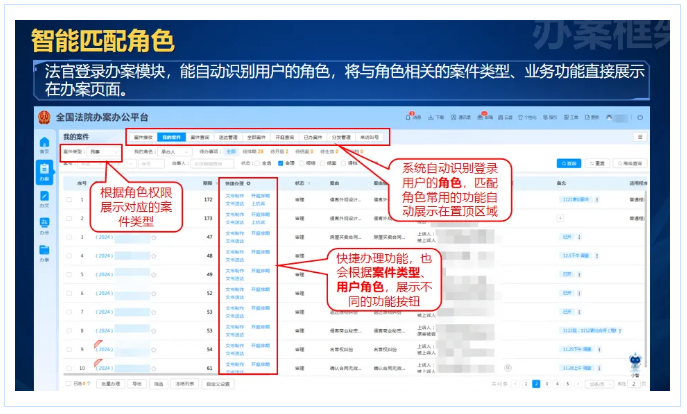687x414 pixels.
Task: Go to page 2 in pagination
Action: [x=547, y=383]
